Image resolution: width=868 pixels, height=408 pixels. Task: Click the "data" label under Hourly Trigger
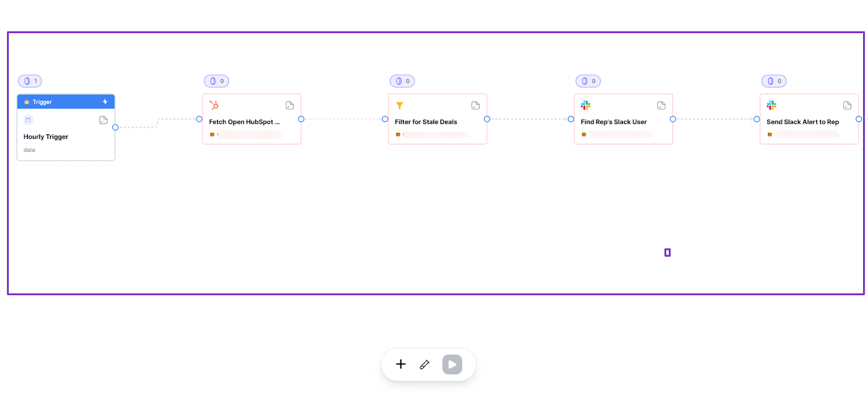pyautogui.click(x=29, y=150)
